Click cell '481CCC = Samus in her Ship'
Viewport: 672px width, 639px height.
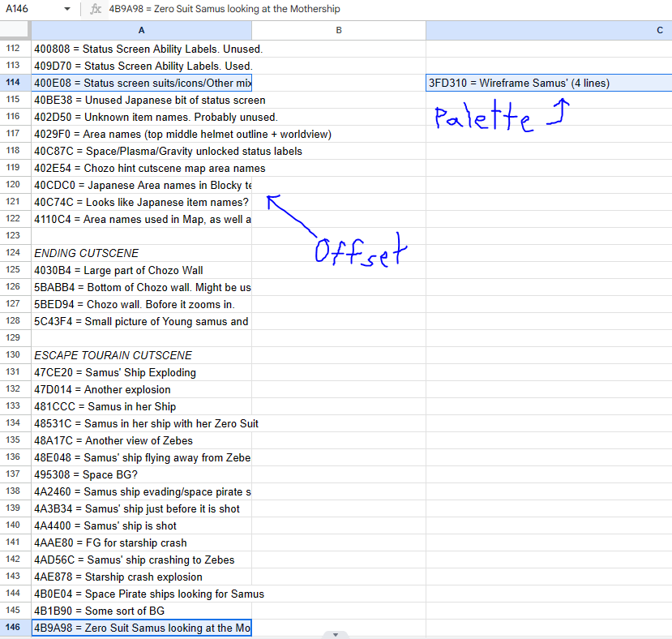141,406
